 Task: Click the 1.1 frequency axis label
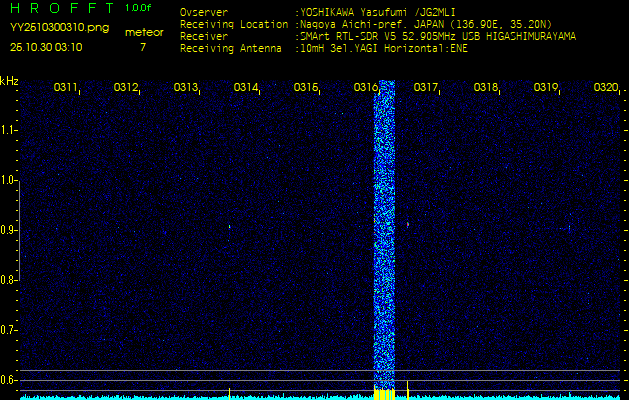9,130
